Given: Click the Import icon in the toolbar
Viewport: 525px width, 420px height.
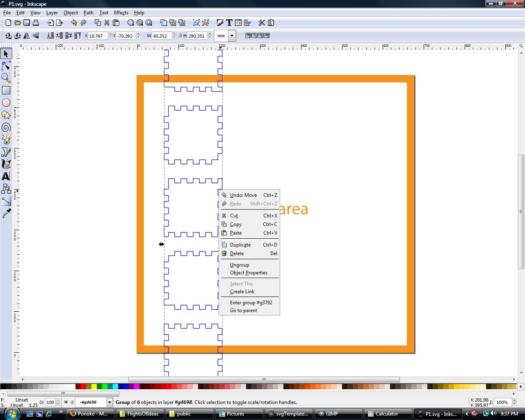Looking at the screenshot, I should pyautogui.click(x=50, y=23).
